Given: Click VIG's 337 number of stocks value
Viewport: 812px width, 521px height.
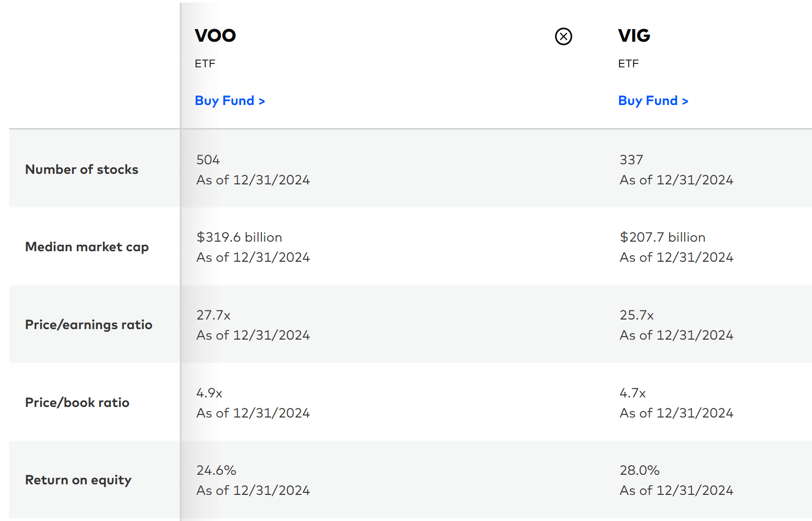Looking at the screenshot, I should [x=631, y=159].
